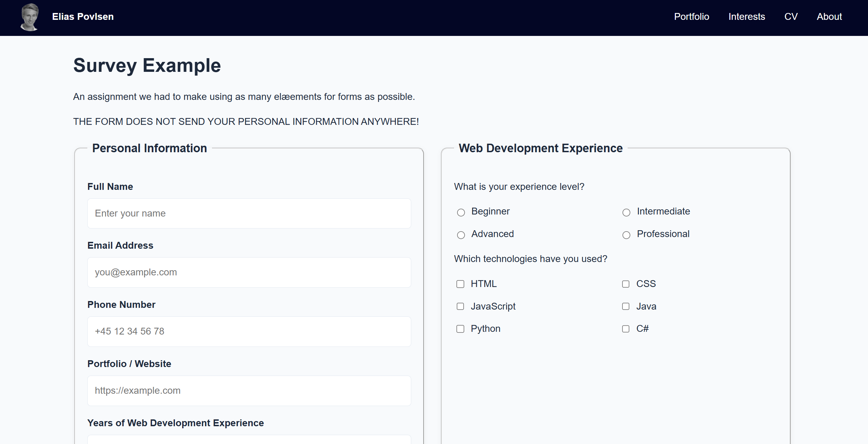Click the Portfolio / Website URL field

(249, 391)
